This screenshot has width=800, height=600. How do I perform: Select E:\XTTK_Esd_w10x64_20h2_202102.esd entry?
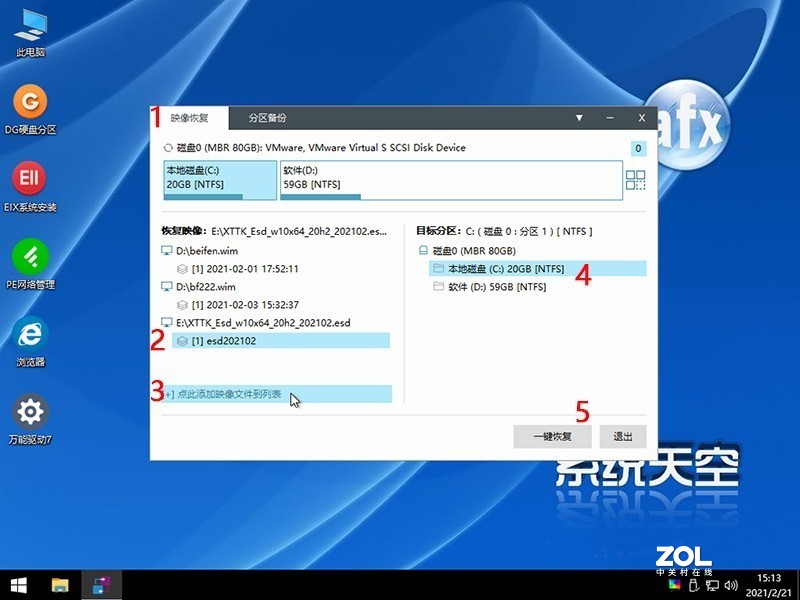click(263, 323)
